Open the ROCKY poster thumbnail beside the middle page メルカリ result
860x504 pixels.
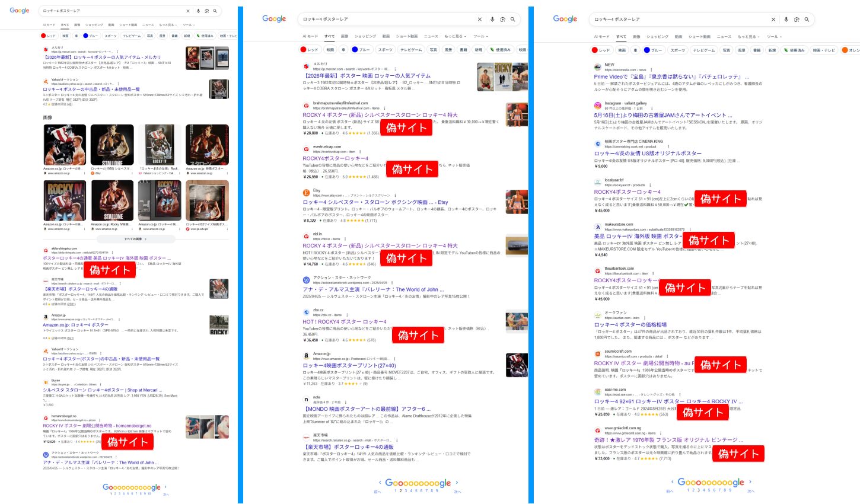(x=502, y=76)
